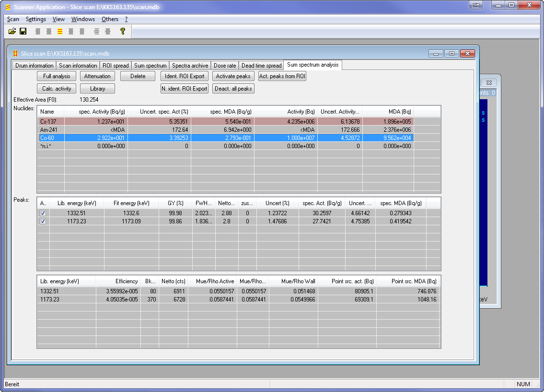544x392 pixels.
Task: Switch to the Spectra archive tab
Action: (190, 66)
